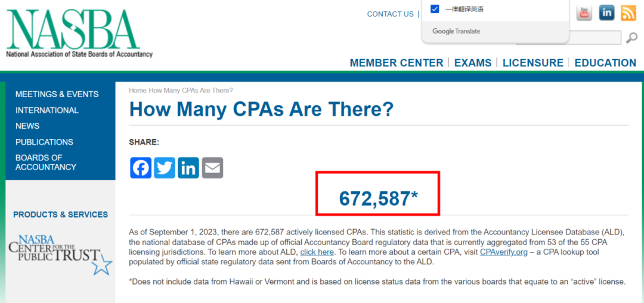Screen dimensions: 644x303
Task: Open Center for the Public Trust banner
Action: point(60,253)
